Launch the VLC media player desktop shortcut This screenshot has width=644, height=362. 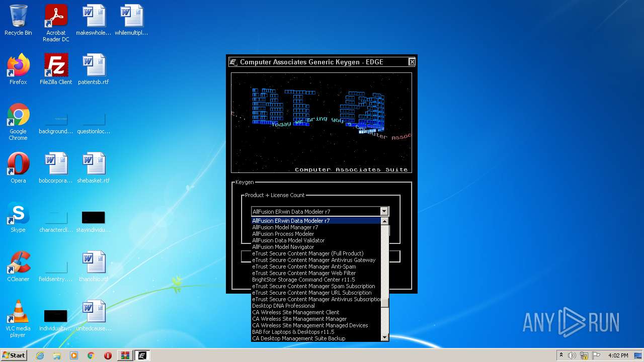[18, 319]
